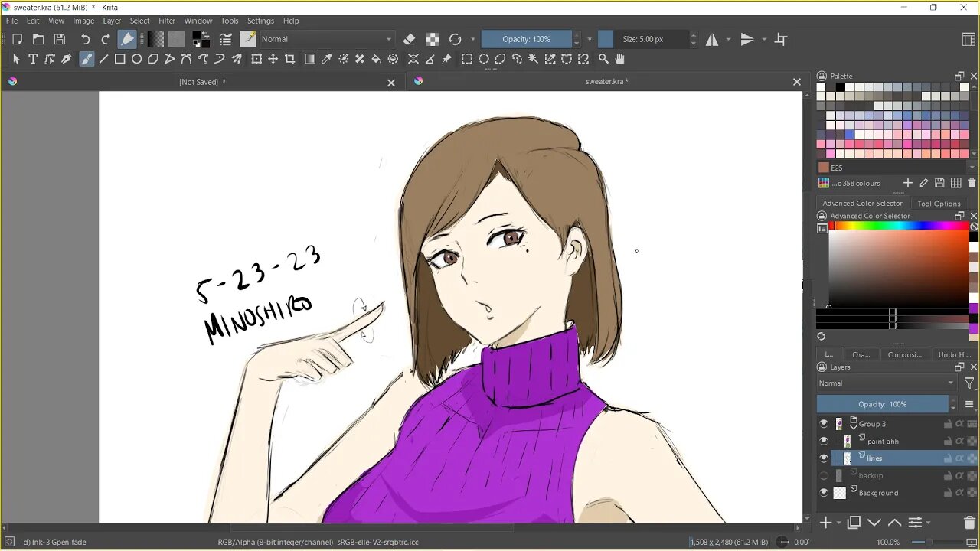Open dropdown arrow after brush opacity slider
This screenshot has width=980, height=551.
click(589, 39)
